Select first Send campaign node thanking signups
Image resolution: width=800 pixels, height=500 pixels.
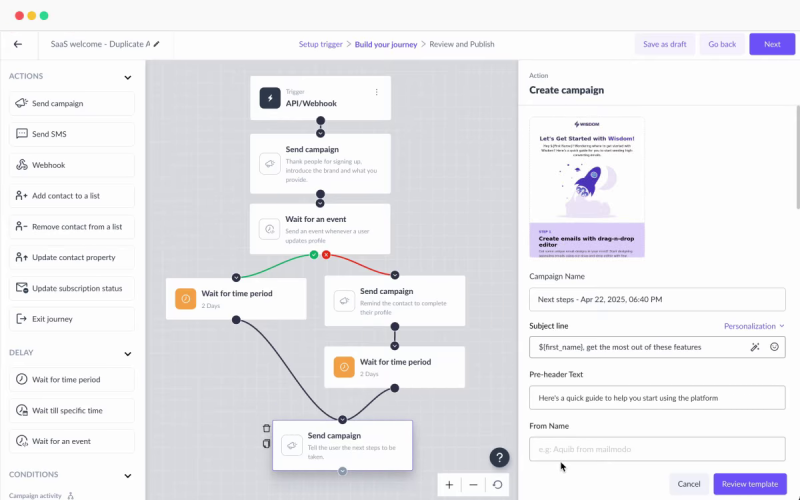tap(320, 164)
